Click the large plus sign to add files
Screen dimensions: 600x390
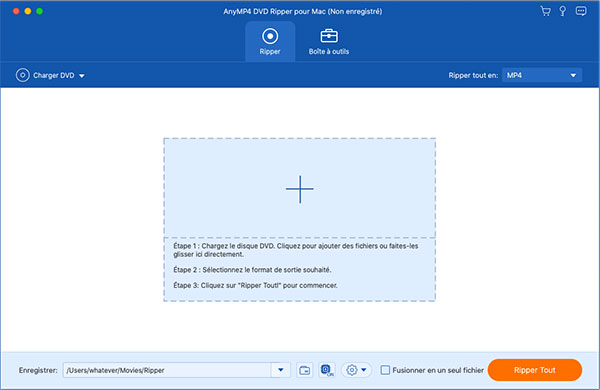[300, 189]
